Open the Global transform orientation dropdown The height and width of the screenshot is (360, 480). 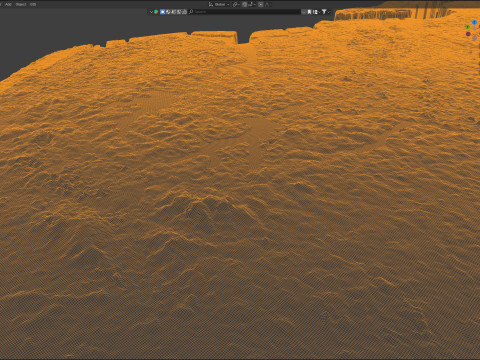pyautogui.click(x=219, y=4)
